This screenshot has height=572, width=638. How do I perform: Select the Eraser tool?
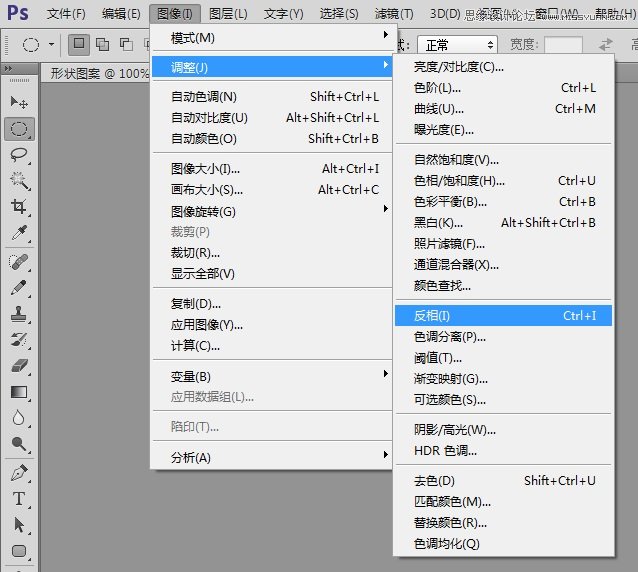point(19,366)
